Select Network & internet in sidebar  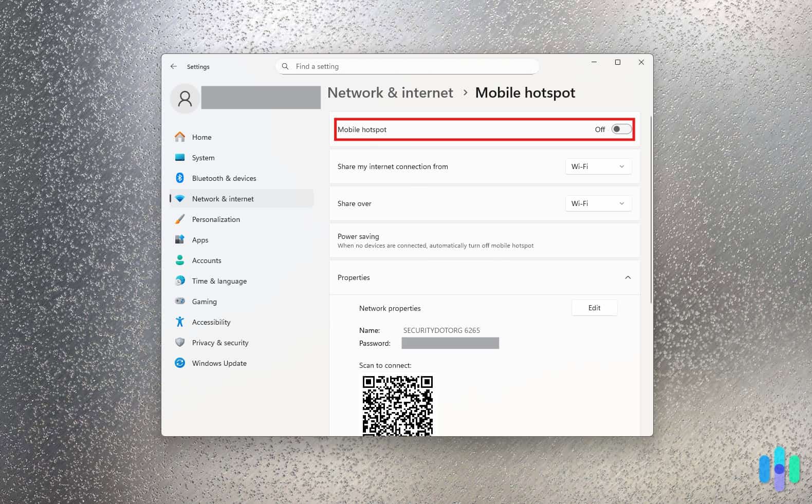coord(242,199)
